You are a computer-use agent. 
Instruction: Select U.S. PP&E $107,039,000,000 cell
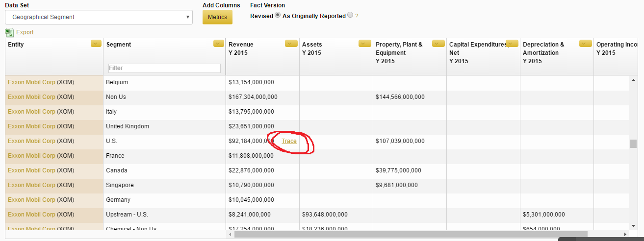[x=410, y=141]
